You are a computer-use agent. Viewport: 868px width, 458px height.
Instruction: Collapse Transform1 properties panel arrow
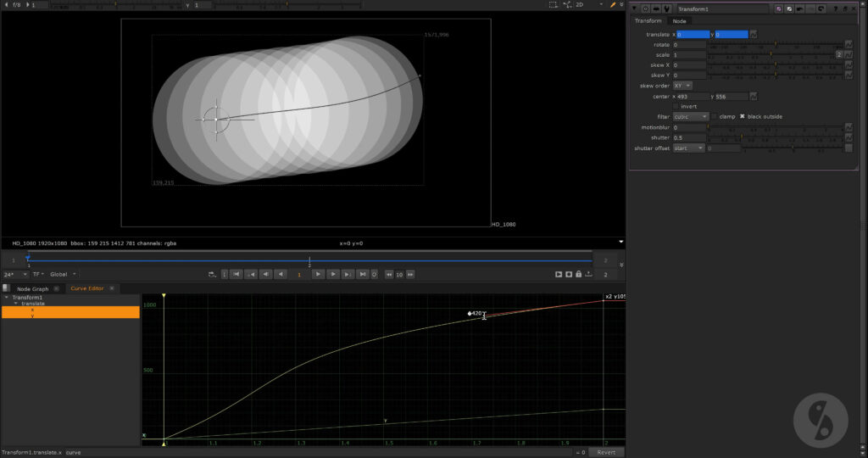pos(634,8)
